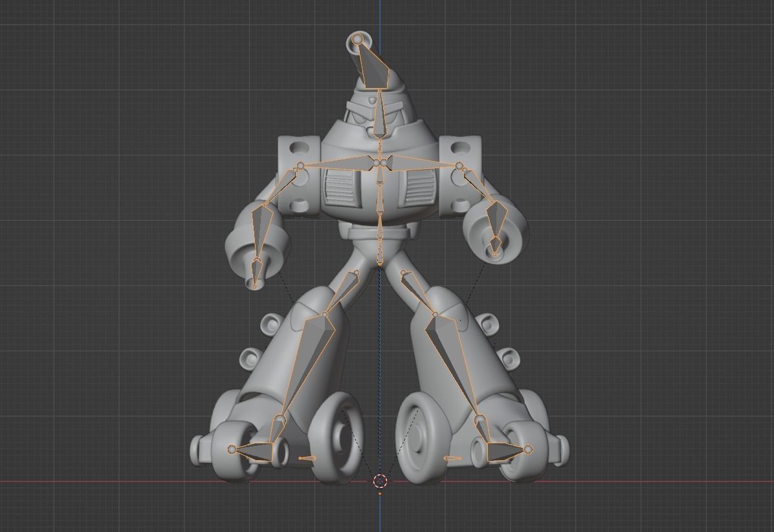Screen dimensions: 774x532
Task: Select the upper arm bone on the screen-right arm
Action: click(480, 185)
